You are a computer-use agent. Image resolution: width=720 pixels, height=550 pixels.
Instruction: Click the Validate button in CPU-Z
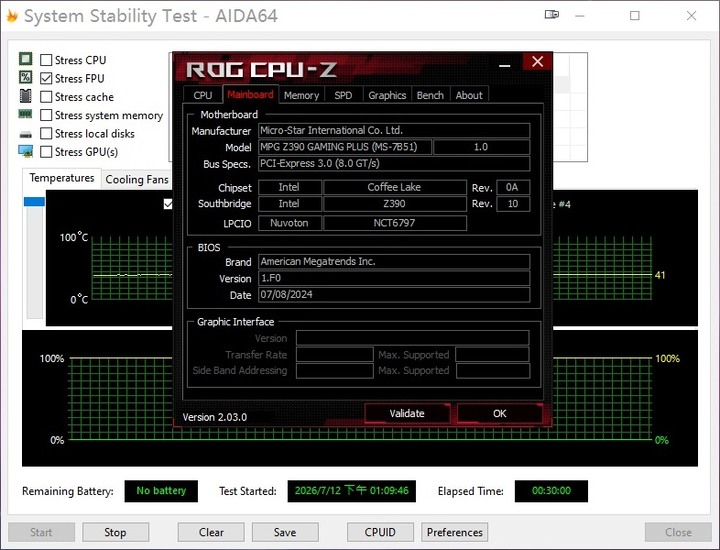point(407,413)
